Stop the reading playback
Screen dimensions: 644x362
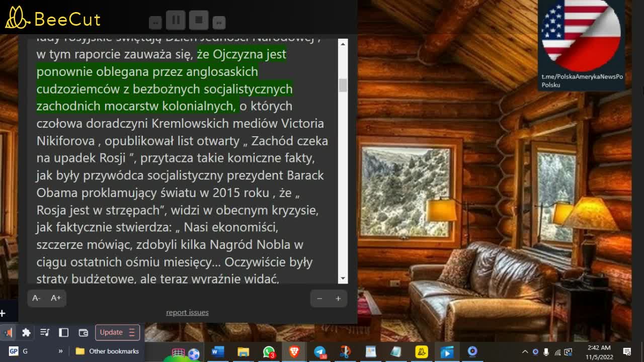(x=199, y=21)
